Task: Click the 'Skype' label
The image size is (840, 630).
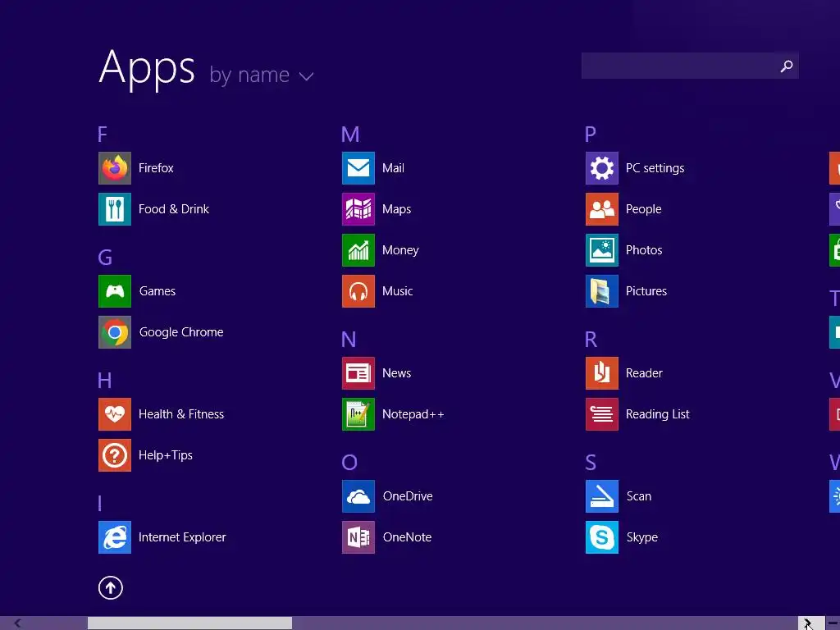Action: point(641,537)
